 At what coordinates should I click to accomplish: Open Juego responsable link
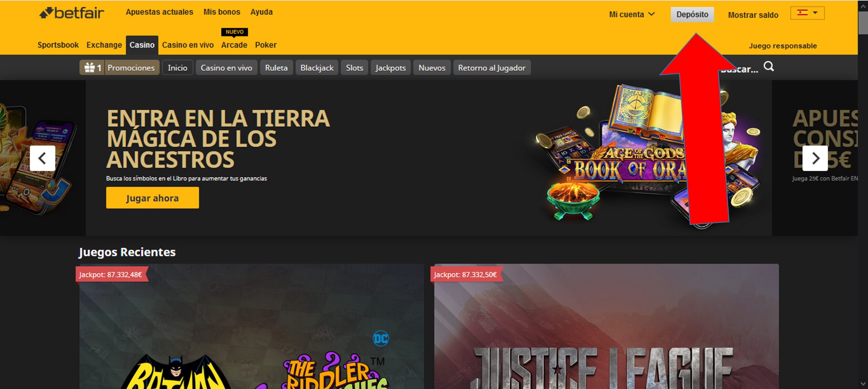pos(783,46)
